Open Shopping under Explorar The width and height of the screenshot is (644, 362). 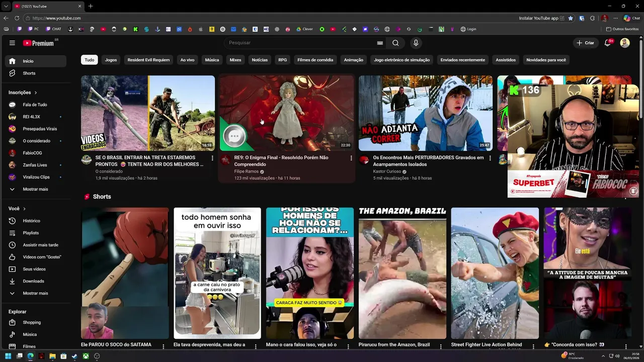pos(36,322)
